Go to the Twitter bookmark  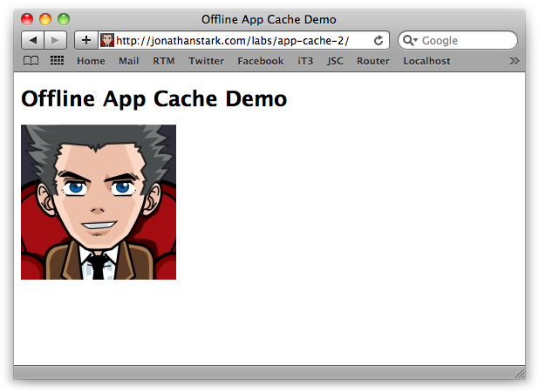point(206,61)
